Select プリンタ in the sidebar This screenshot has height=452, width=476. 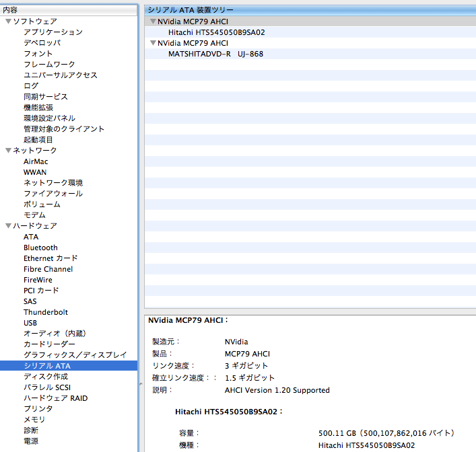(38, 409)
